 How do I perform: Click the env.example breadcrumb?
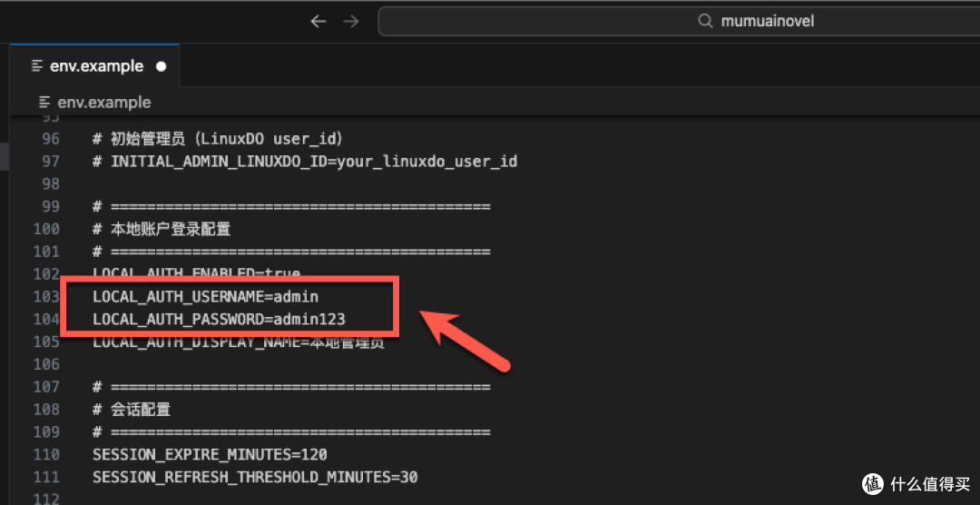(103, 102)
